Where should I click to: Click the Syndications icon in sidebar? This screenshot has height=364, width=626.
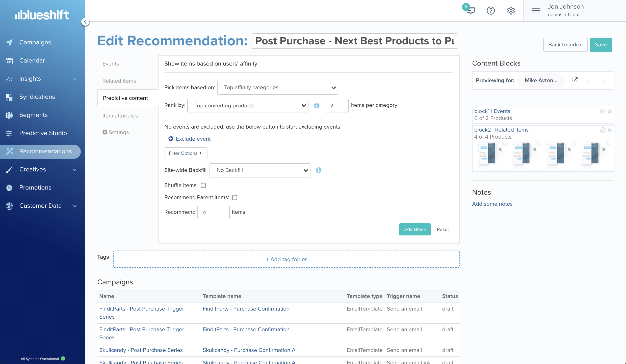click(x=9, y=97)
